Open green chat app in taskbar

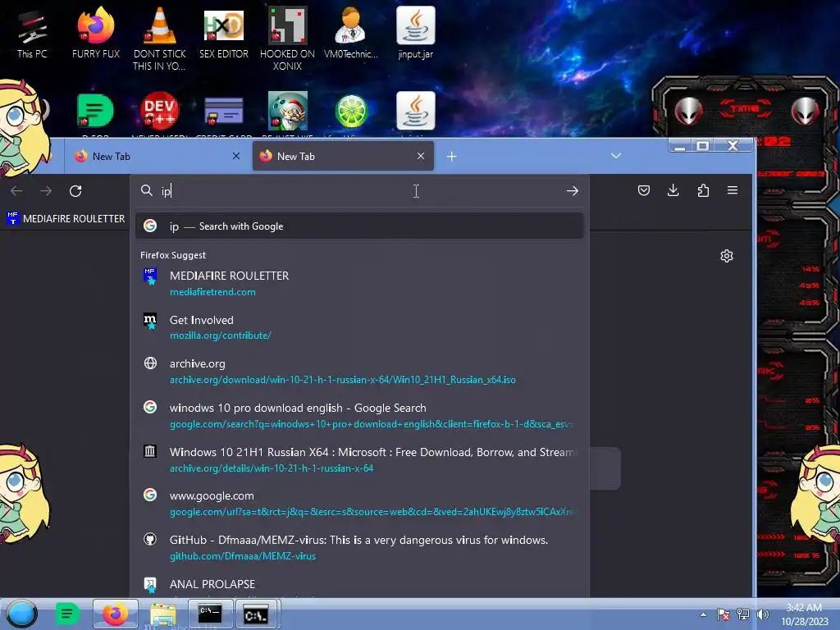(x=67, y=614)
